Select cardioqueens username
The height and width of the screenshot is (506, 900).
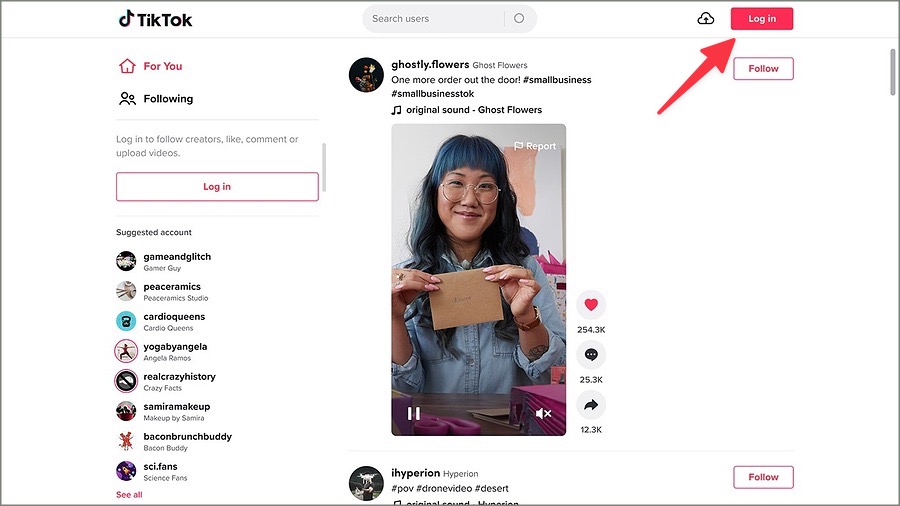174,317
